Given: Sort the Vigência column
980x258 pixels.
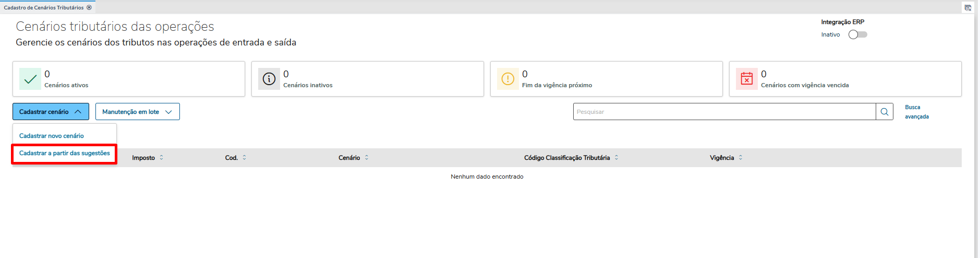Looking at the screenshot, I should click(741, 158).
